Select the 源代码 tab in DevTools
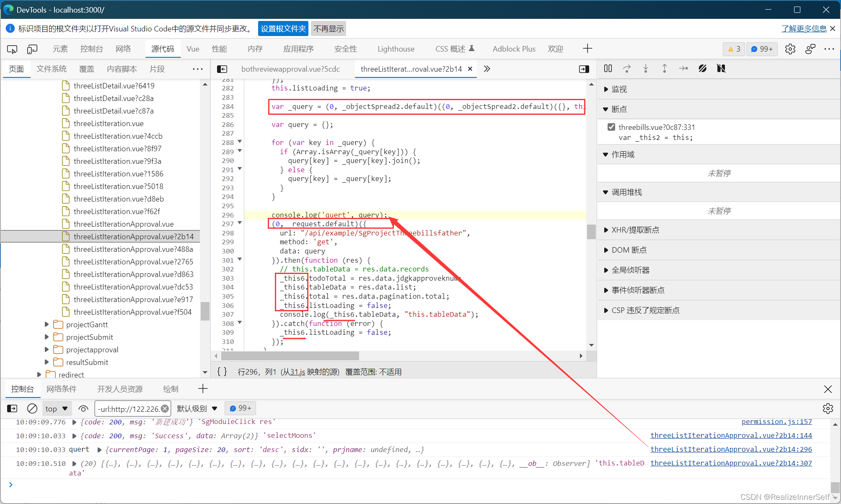 tap(163, 49)
